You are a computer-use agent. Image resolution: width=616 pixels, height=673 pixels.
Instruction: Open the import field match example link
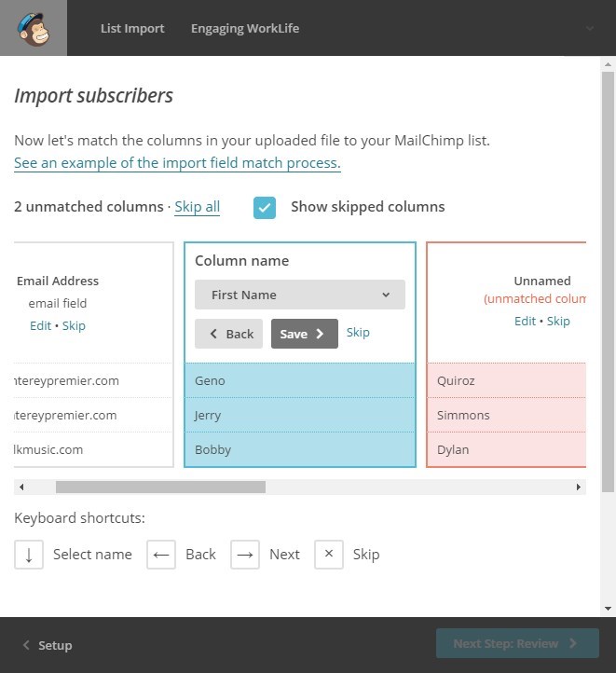tap(177, 163)
